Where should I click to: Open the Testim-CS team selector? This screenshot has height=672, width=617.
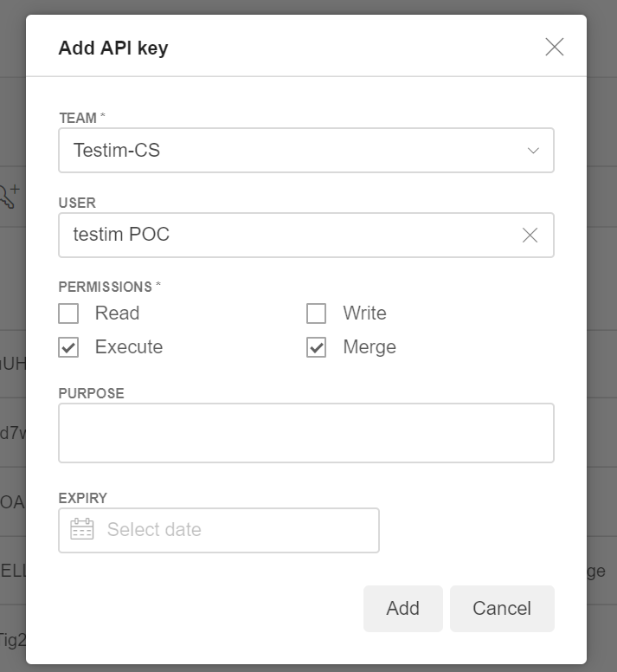pyautogui.click(x=294, y=151)
